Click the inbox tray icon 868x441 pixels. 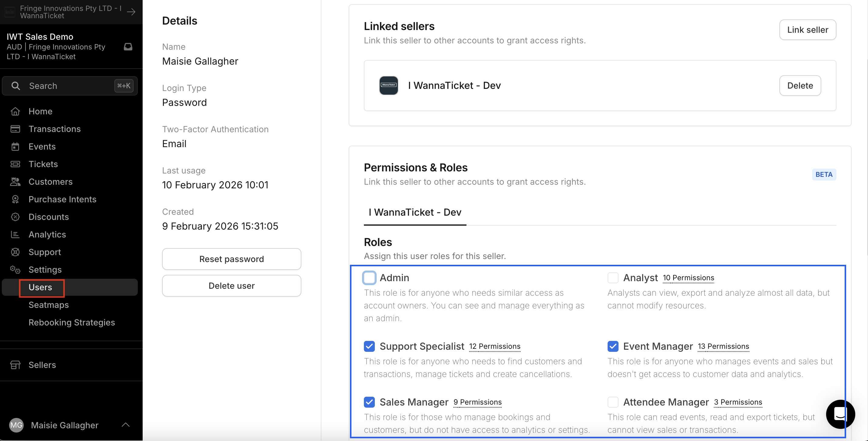click(128, 46)
